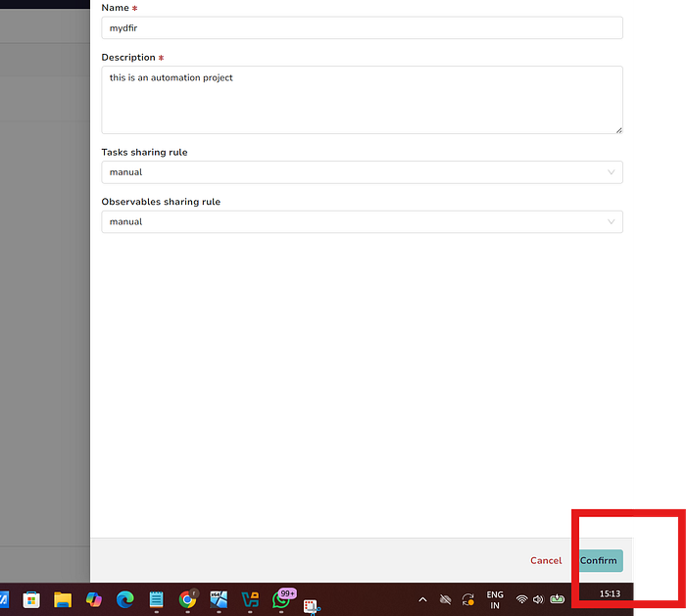
Task: Open the volume speaker tray icon
Action: (538, 599)
